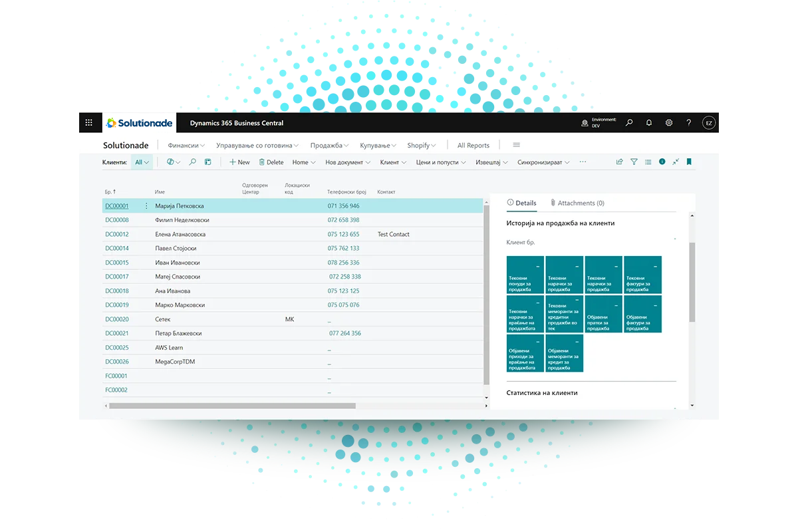Click the FactBox pane vertical scrollbar
Screen dimensions: 798x532
click(692, 282)
